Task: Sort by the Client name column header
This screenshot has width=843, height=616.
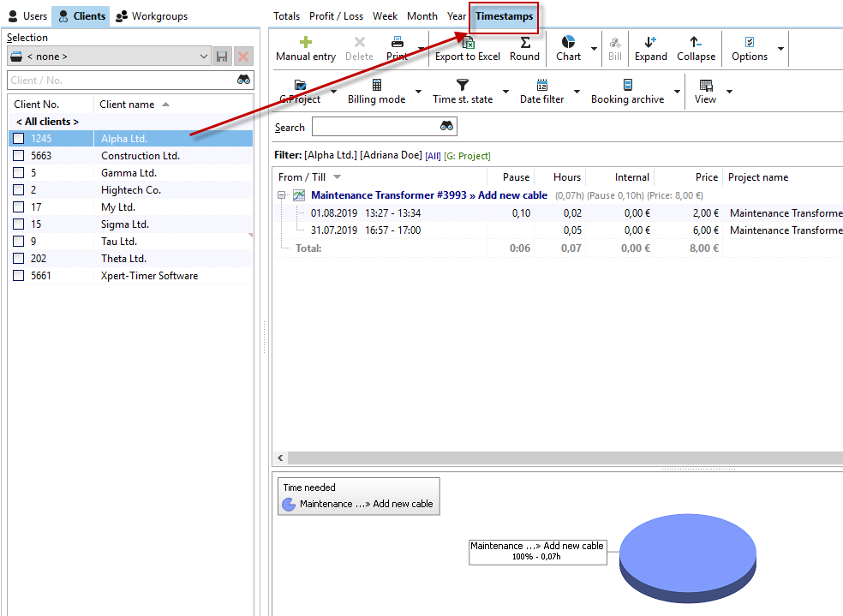Action: pyautogui.click(x=128, y=105)
